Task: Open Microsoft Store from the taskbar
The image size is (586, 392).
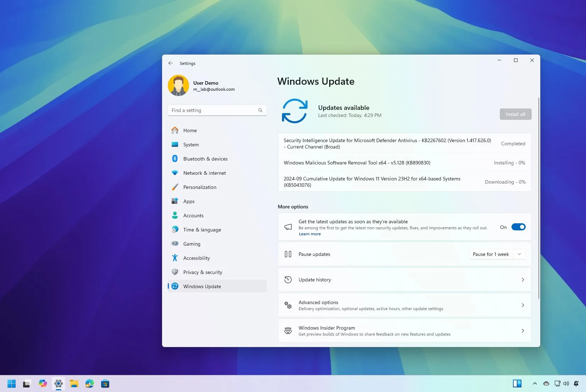Action: tap(105, 383)
